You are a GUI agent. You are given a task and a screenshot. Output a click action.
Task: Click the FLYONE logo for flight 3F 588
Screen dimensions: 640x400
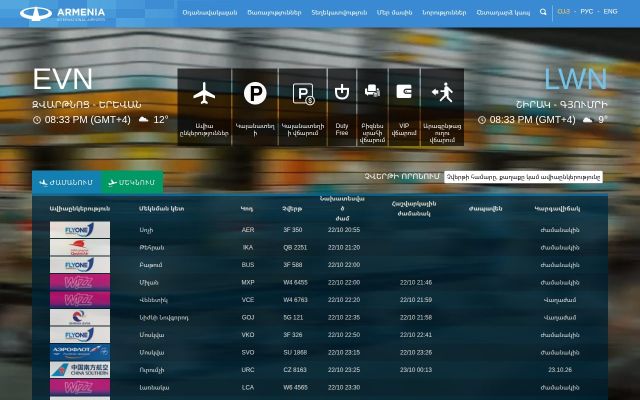coord(80,265)
